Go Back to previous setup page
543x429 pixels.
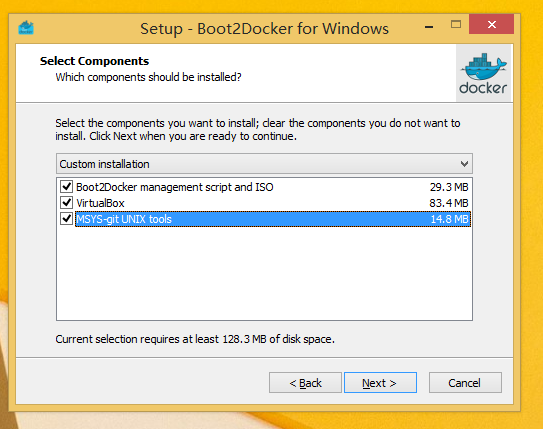pos(305,383)
